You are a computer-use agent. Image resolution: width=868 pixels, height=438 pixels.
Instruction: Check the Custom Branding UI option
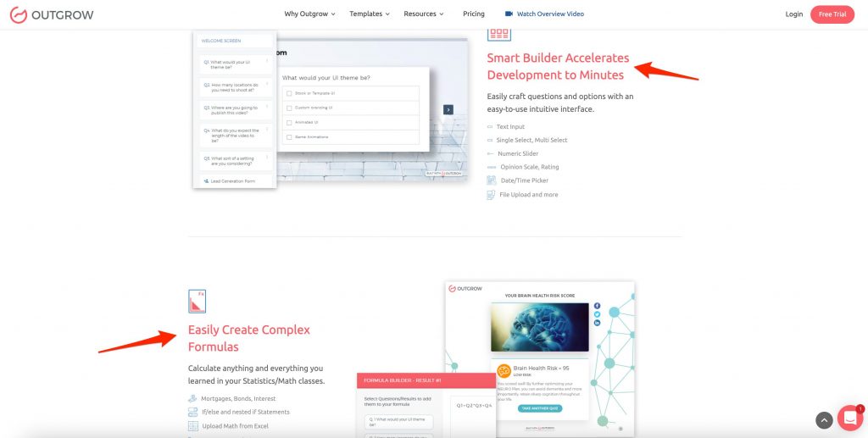click(x=289, y=108)
